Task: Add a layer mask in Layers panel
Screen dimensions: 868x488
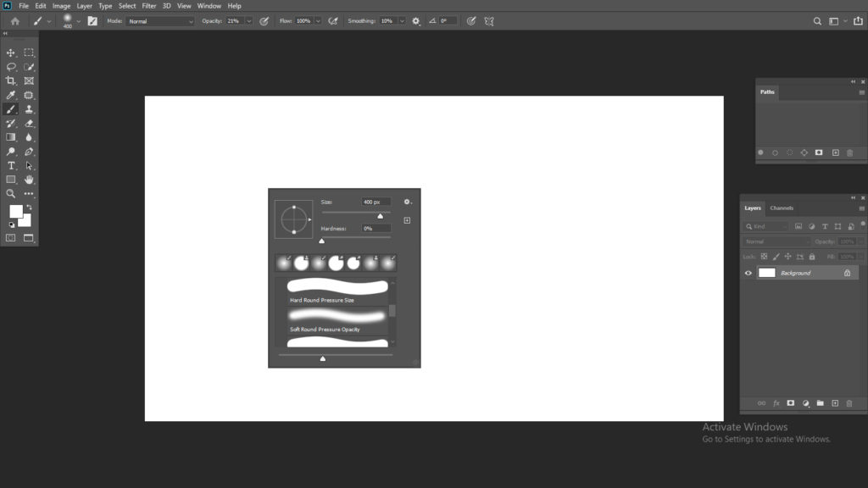Action: (x=791, y=403)
